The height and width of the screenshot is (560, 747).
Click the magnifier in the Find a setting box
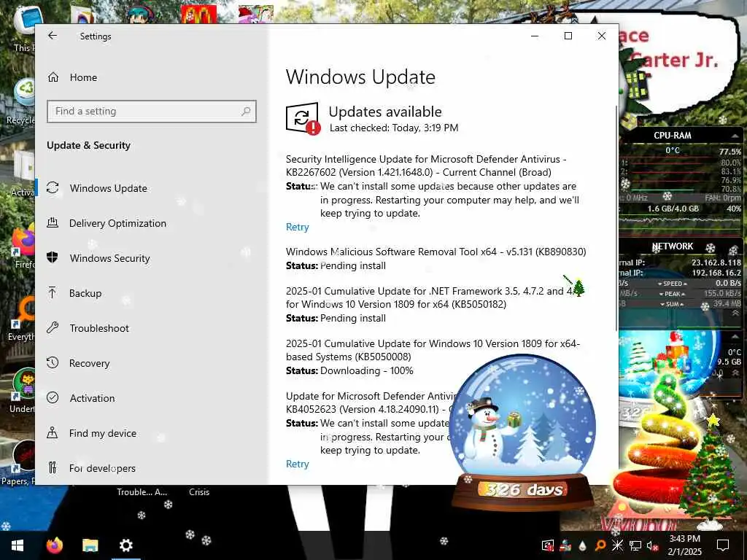[246, 112]
